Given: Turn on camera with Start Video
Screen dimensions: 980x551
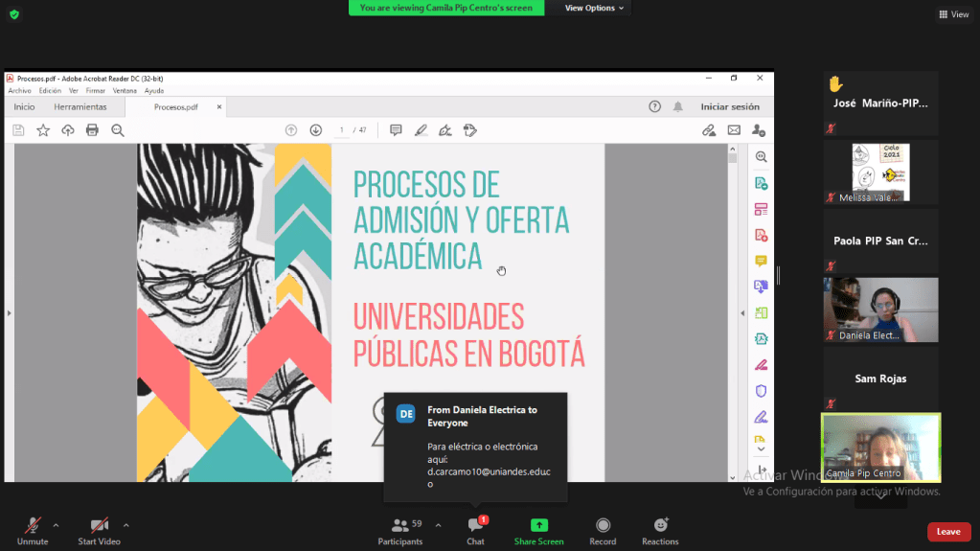Looking at the screenshot, I should 99,525.
